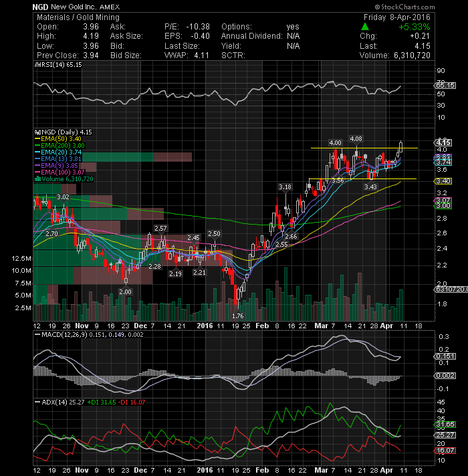
Task: Click the Annual Dividend N/A value
Action: (x=294, y=36)
